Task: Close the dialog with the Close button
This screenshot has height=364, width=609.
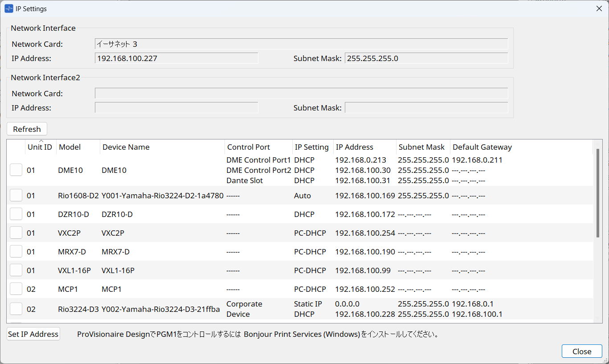Action: click(582, 352)
